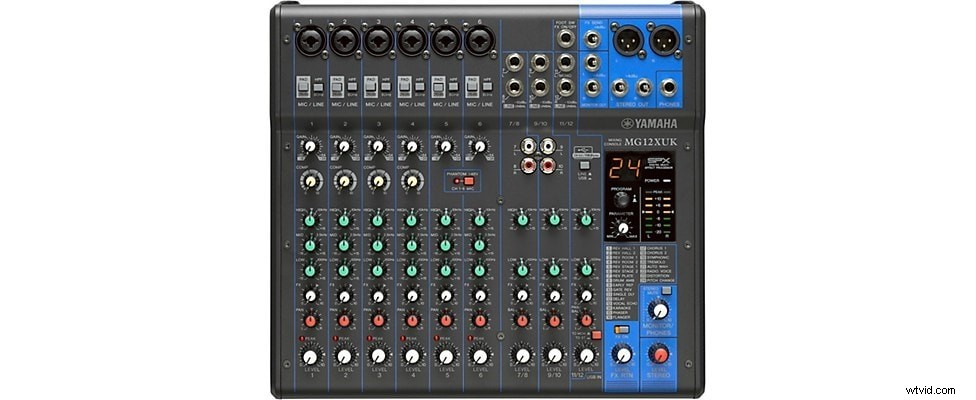Screen dimensions: 976x400
Task: Click the channel 5 GAIN knob
Action: 446,147
